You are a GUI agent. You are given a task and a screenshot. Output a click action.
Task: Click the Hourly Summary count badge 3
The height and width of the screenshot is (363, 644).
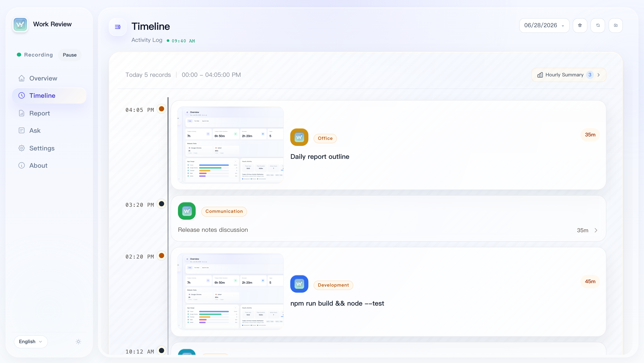click(590, 75)
